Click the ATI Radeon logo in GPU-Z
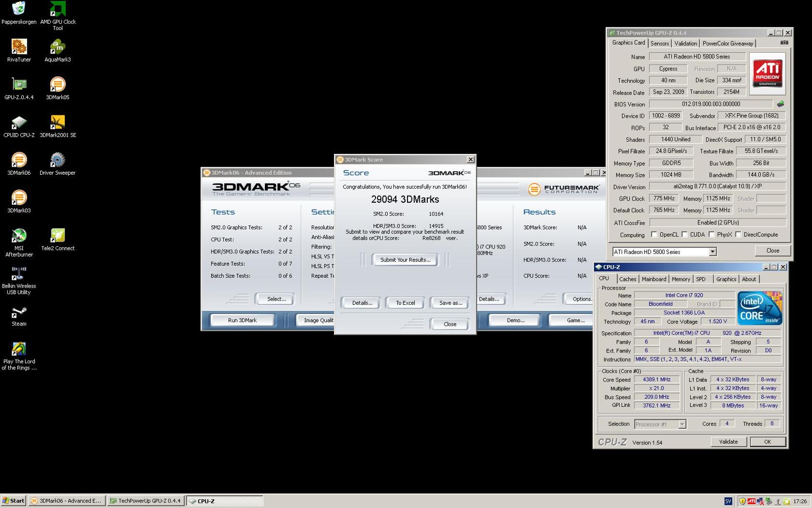This screenshot has height=508, width=812. coord(767,74)
